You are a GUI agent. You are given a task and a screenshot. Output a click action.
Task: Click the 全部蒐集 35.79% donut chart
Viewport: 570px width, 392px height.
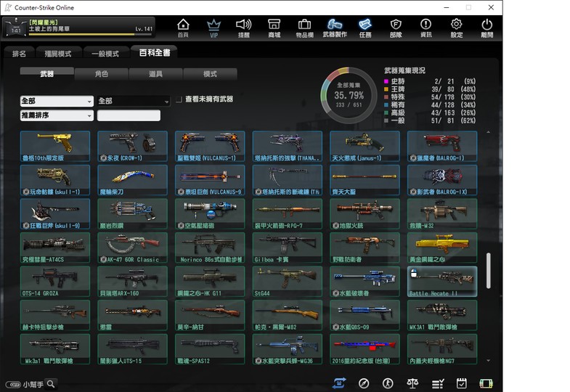(349, 95)
